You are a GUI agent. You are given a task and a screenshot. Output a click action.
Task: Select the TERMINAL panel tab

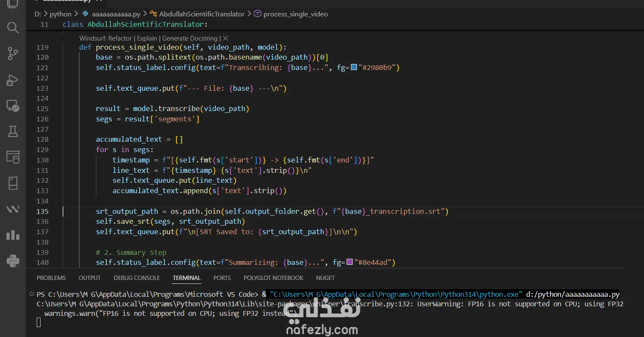tap(186, 278)
